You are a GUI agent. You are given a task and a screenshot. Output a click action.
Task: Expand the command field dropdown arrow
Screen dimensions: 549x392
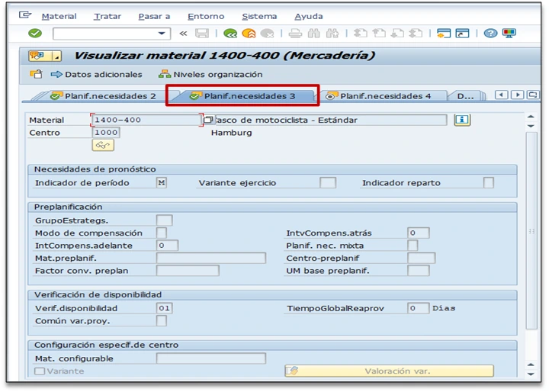click(162, 34)
